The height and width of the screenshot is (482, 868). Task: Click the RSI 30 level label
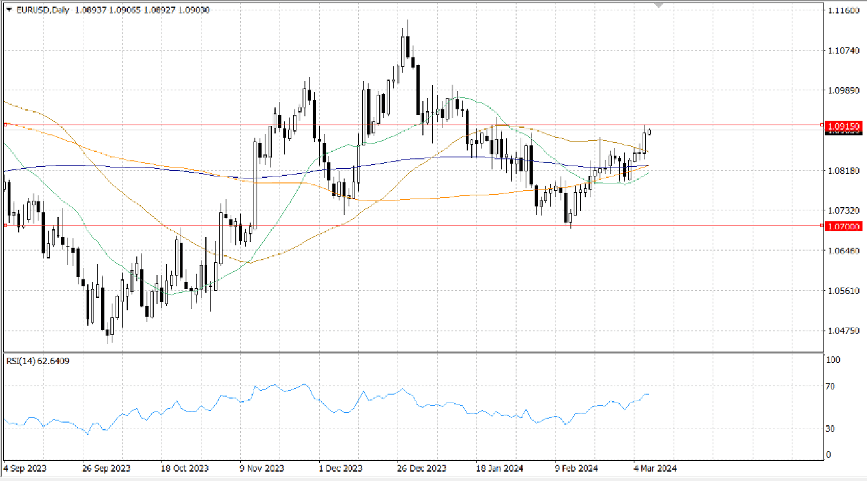tap(830, 429)
